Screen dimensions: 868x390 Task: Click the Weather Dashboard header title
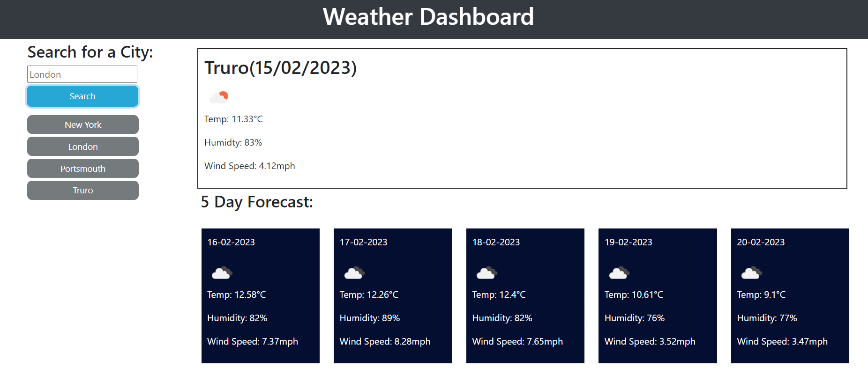point(428,17)
